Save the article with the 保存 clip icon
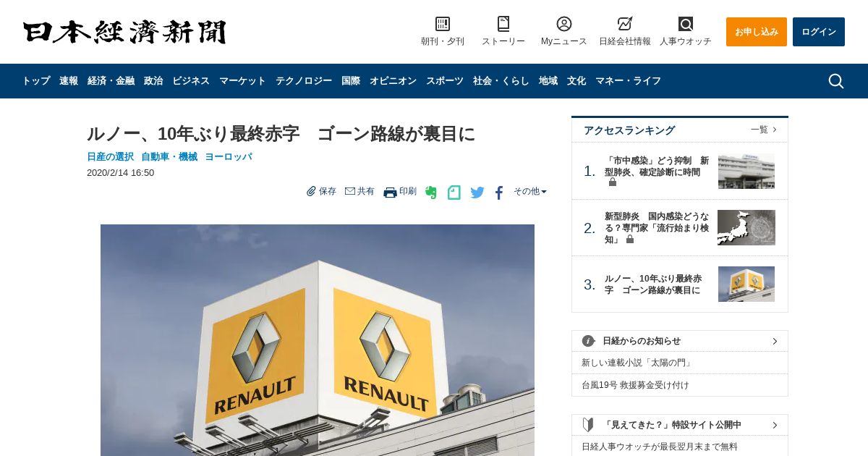Screen dimensions: 868x456 pos(312,191)
